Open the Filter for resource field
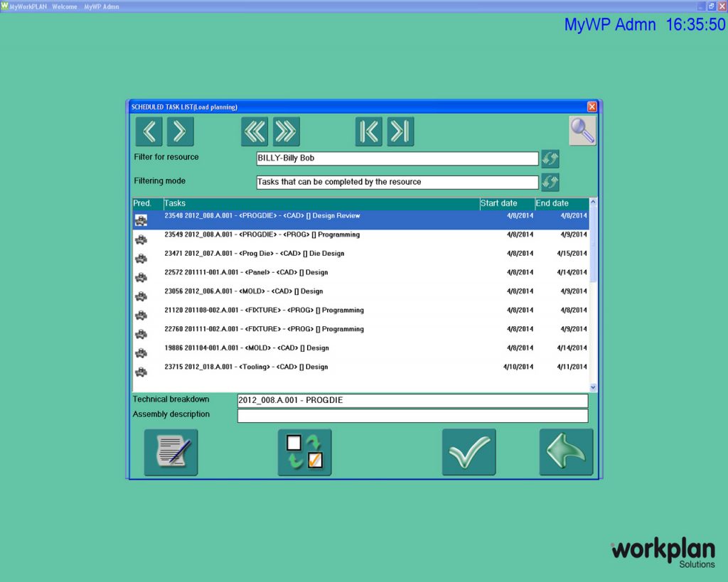728x582 pixels. click(397, 158)
